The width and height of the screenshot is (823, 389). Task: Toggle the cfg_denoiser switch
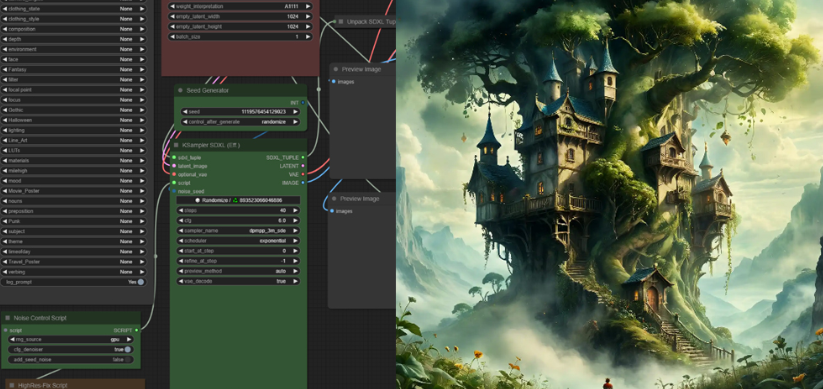[128, 350]
